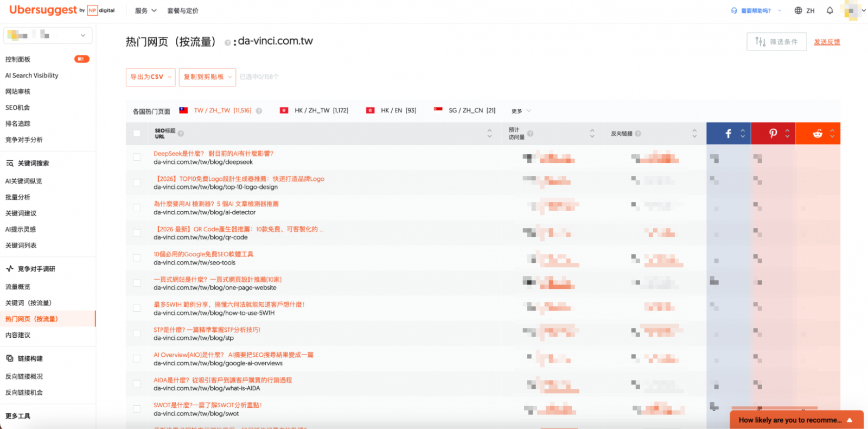868x429 pixels.
Task: Open the 导出为CSV dropdown
Action: point(150,77)
